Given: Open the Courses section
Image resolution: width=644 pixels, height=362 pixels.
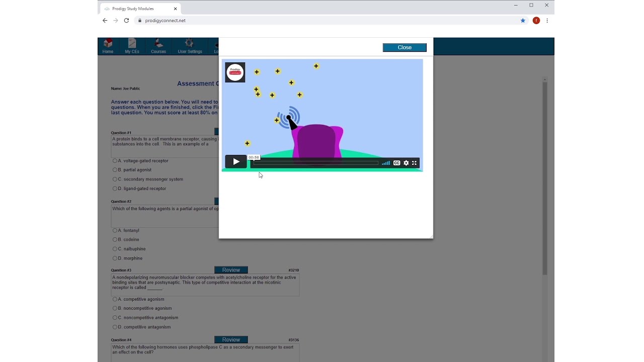Looking at the screenshot, I should click(x=158, y=46).
